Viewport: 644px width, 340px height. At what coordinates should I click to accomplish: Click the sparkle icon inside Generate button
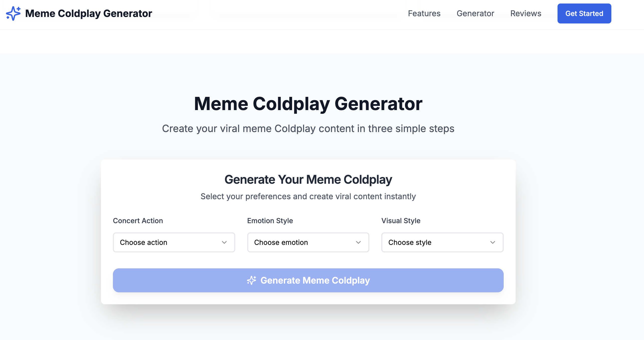[251, 280]
